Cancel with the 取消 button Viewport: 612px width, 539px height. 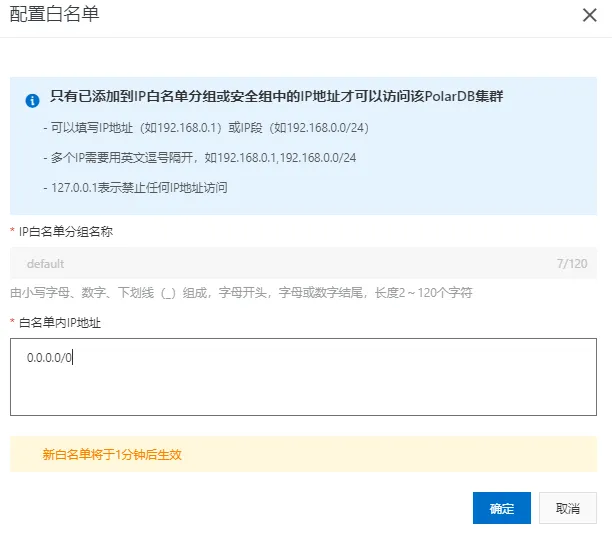tap(567, 508)
